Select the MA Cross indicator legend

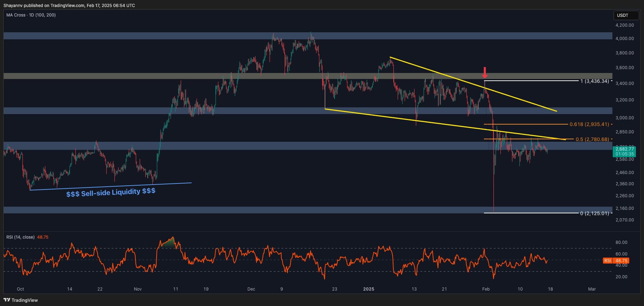[x=31, y=15]
